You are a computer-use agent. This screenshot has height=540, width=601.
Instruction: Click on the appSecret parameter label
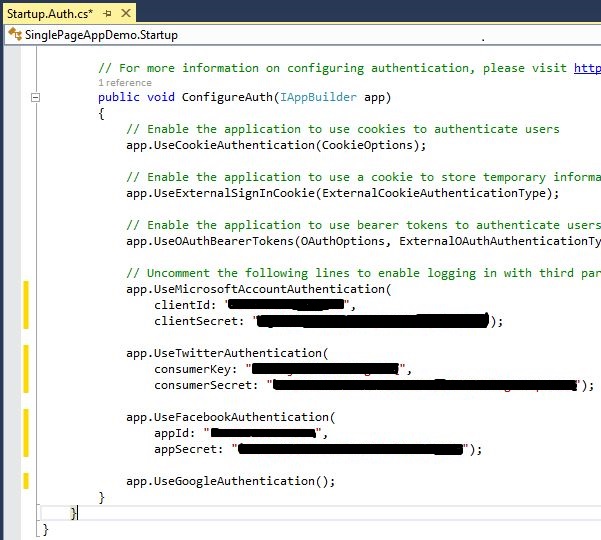click(x=189, y=449)
